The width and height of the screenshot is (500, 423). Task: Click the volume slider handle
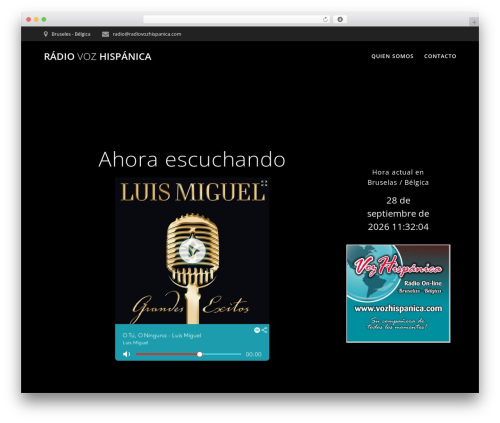tap(199, 354)
